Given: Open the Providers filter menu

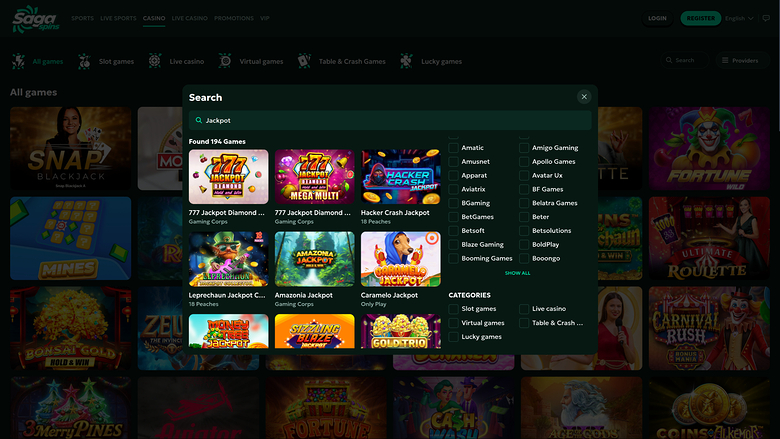Looking at the screenshot, I should pyautogui.click(x=740, y=61).
